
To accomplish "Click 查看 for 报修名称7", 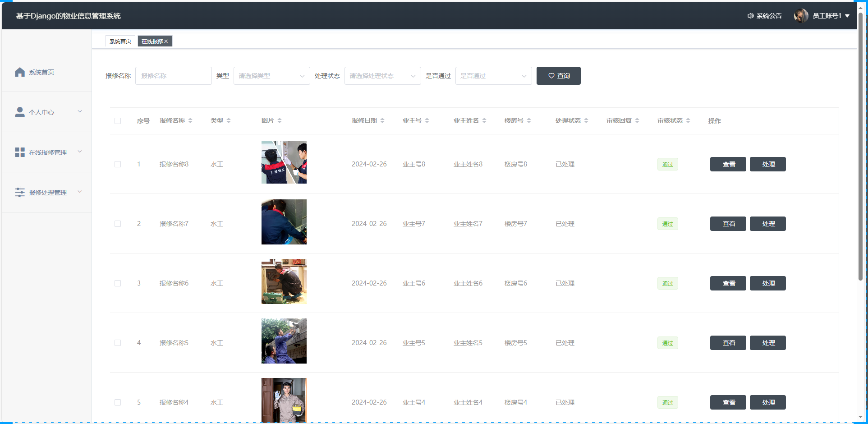I will click(728, 224).
